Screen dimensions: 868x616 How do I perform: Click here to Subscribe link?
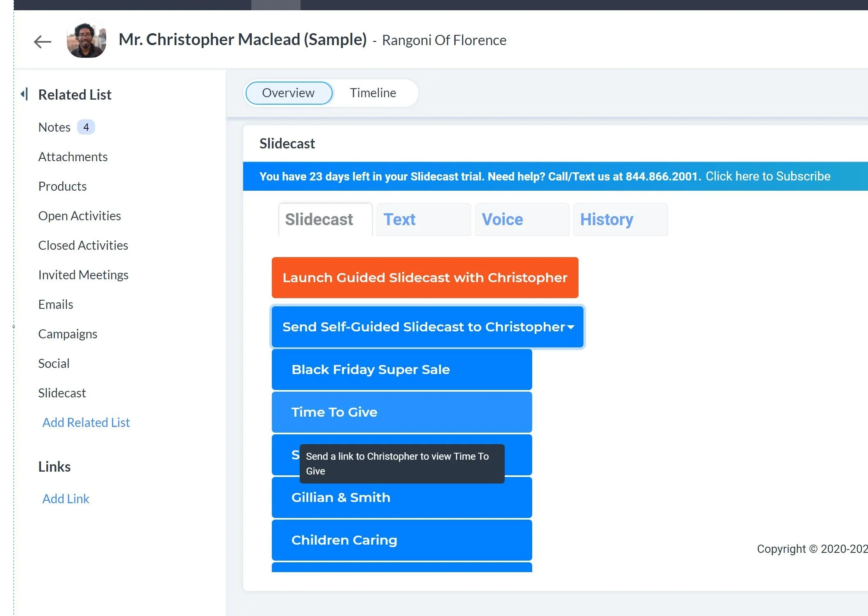click(x=768, y=176)
